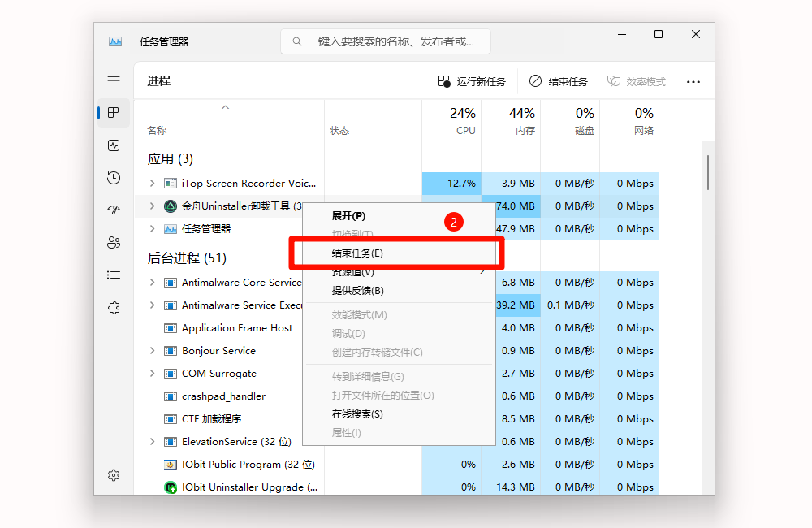
Task: Expand the iTop Screen Recorder process
Action: 152,184
